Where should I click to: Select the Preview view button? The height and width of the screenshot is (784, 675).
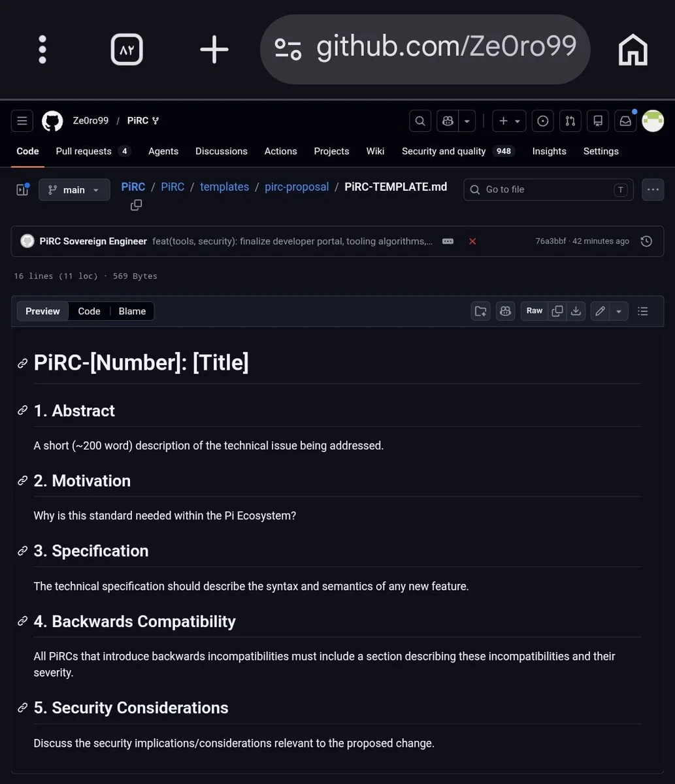click(42, 311)
